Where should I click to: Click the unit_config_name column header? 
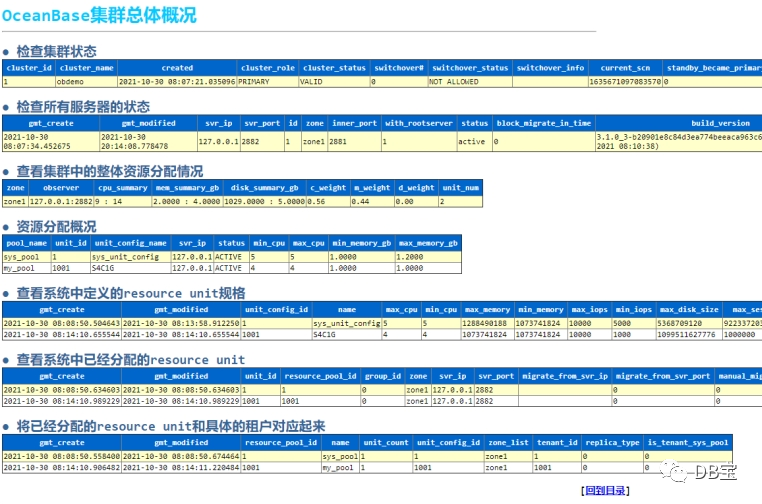click(130, 243)
